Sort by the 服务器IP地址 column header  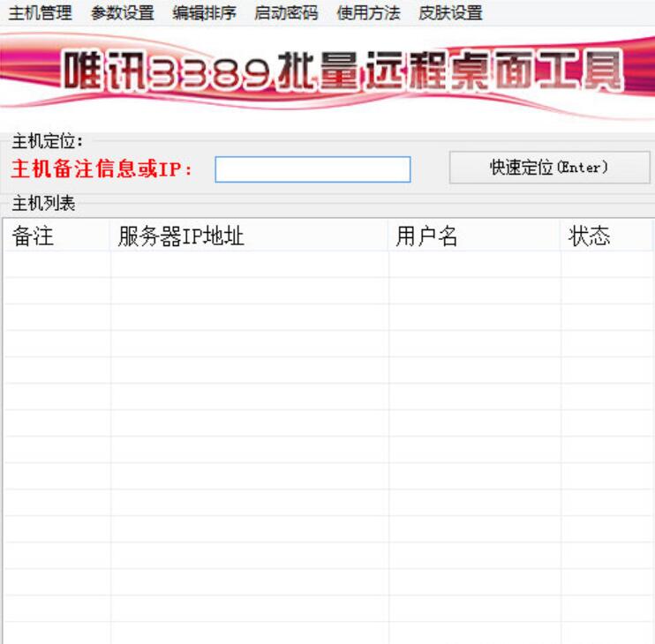pos(250,236)
